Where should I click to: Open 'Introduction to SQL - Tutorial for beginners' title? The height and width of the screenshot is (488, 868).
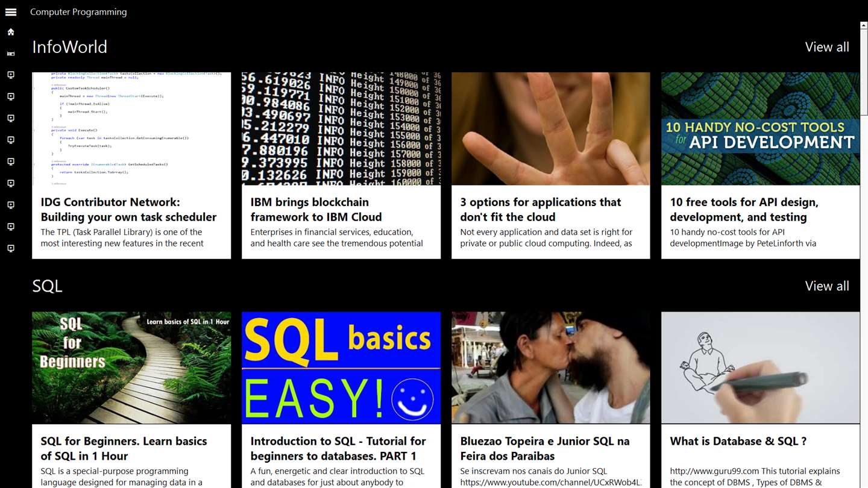pos(338,449)
